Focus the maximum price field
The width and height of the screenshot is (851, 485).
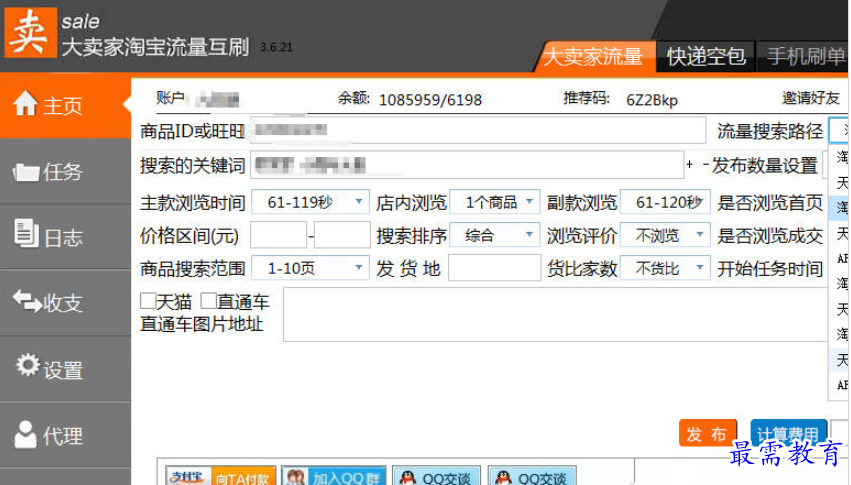click(x=342, y=235)
